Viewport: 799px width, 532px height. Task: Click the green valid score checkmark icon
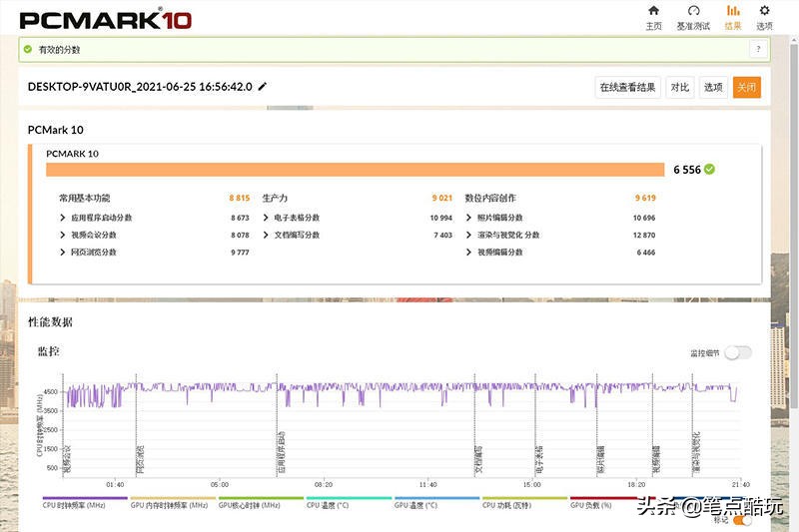(28, 49)
